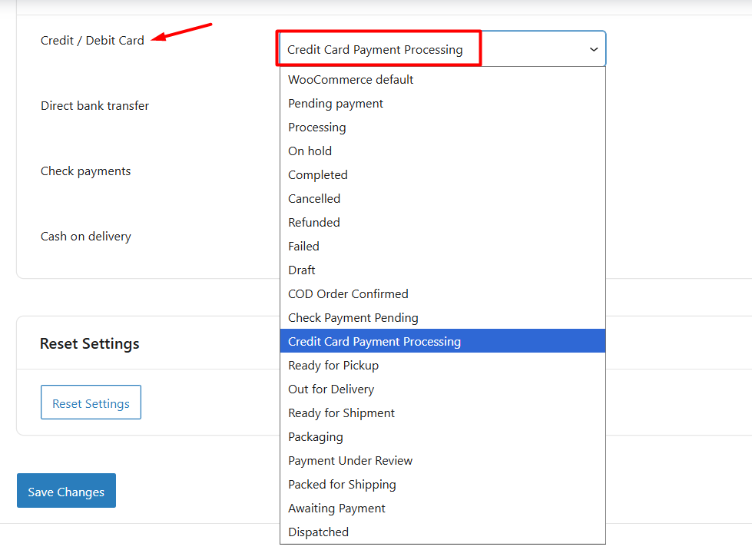The height and width of the screenshot is (560, 752).
Task: Select 'Out for Delivery' option
Action: coord(331,389)
